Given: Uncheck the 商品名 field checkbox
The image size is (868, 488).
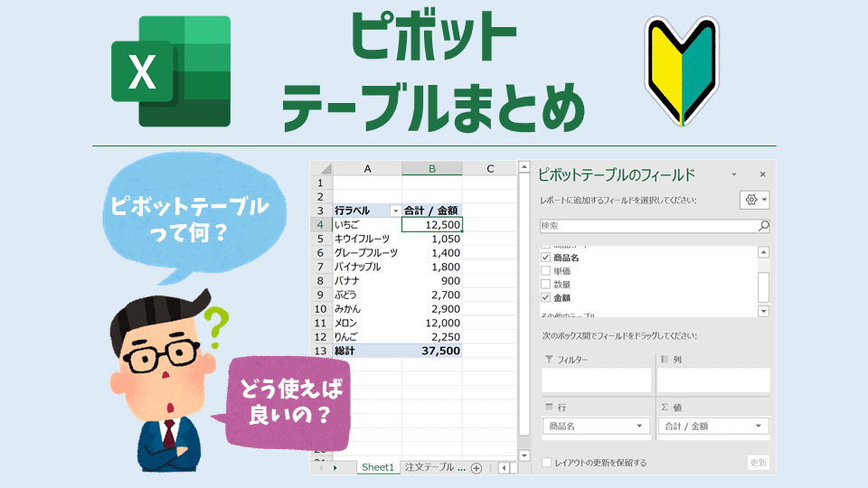Looking at the screenshot, I should [x=545, y=258].
